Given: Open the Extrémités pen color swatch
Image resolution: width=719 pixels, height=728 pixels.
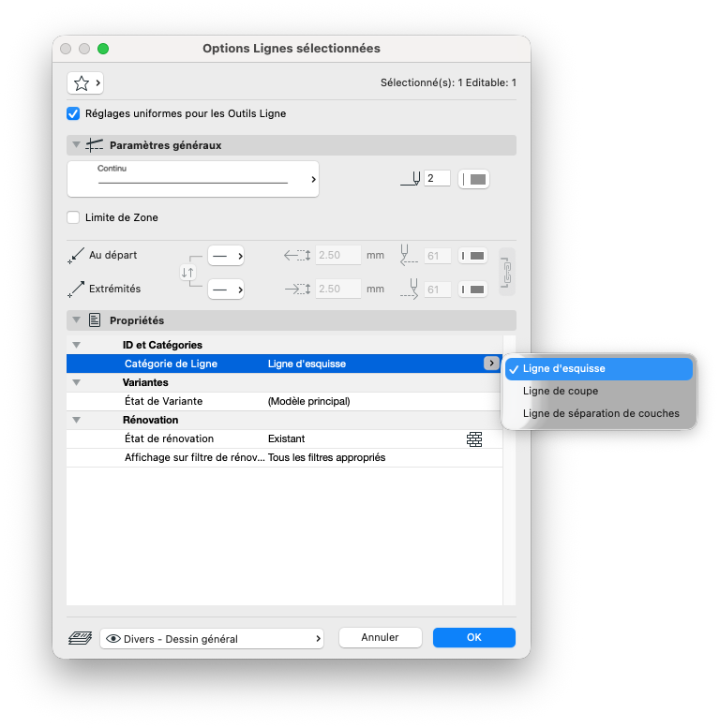Looking at the screenshot, I should click(472, 290).
